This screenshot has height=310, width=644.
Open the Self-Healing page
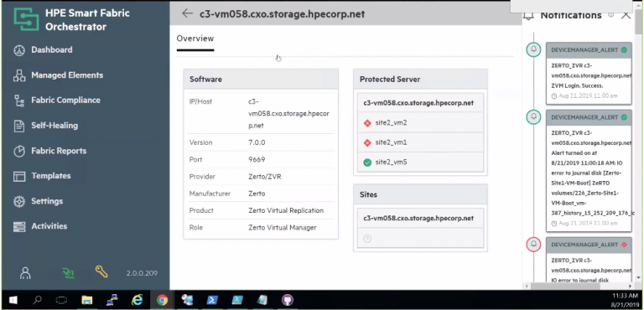[x=46, y=126]
